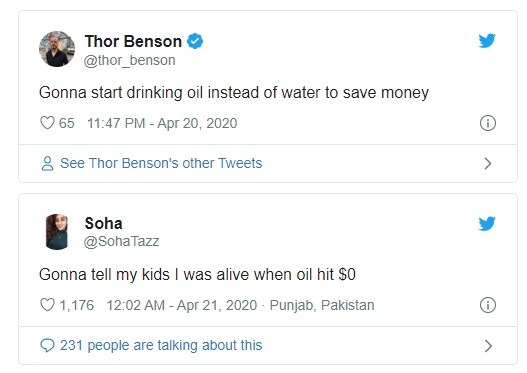This screenshot has height=373, width=527.
Task: Click the person icon beside See Thor Benson's
Action: click(x=47, y=163)
